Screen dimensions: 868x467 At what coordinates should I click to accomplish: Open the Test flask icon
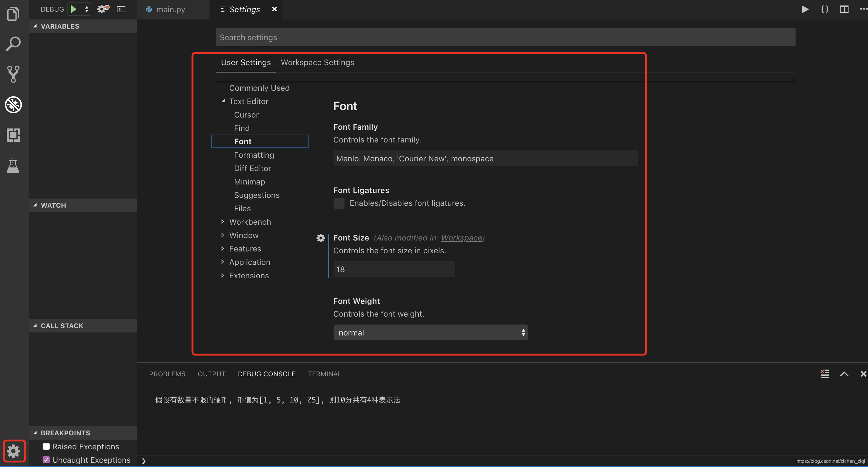pos(13,165)
